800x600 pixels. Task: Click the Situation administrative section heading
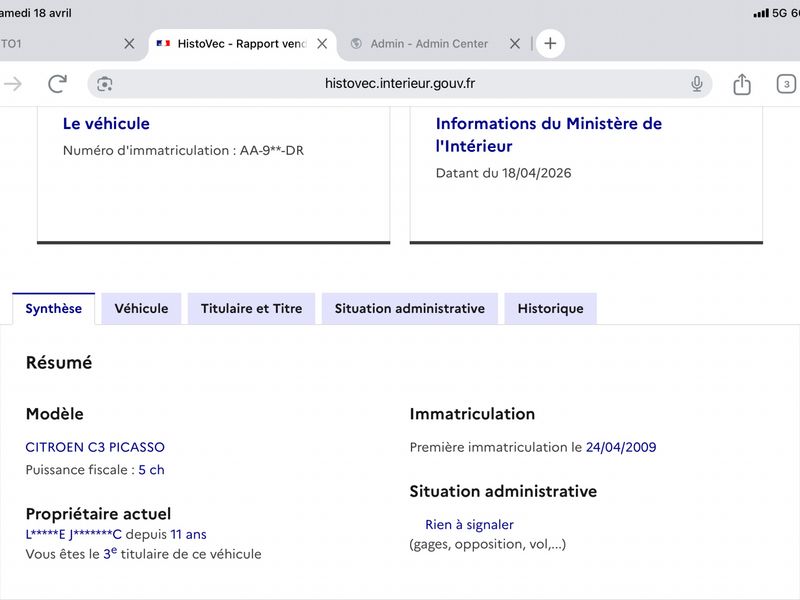pyautogui.click(x=503, y=491)
